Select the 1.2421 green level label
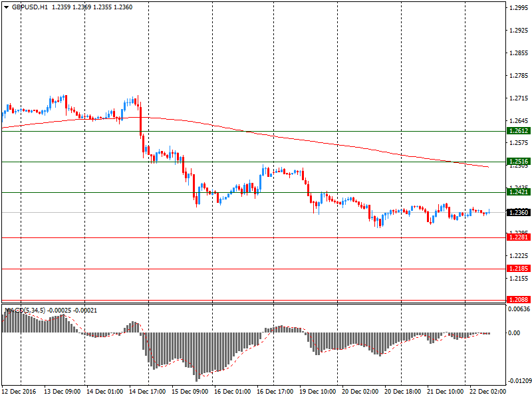Image resolution: width=532 pixels, height=399 pixels. (x=519, y=192)
